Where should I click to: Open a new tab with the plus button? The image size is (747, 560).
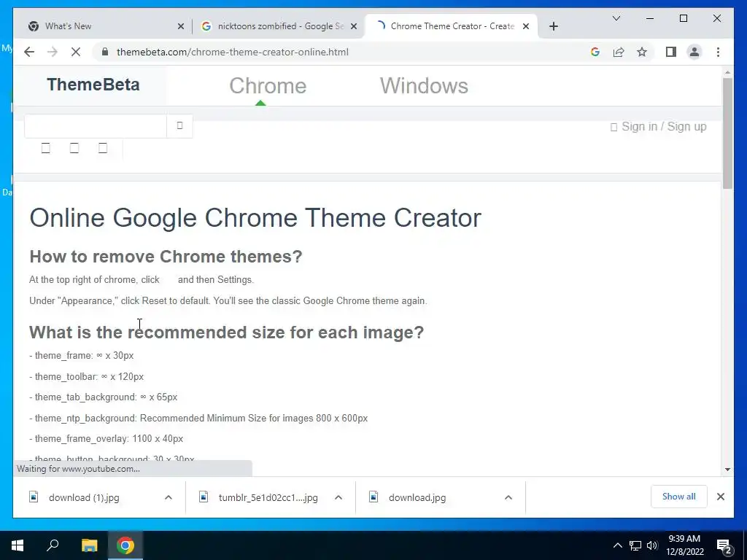point(553,26)
